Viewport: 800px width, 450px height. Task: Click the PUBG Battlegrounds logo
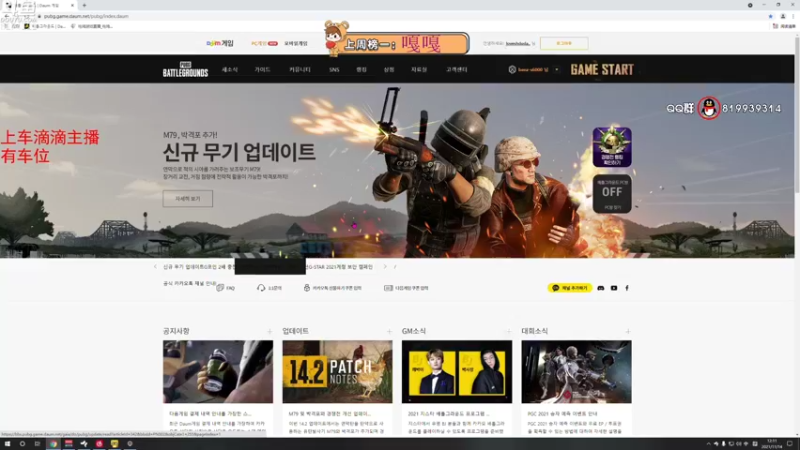pos(185,69)
